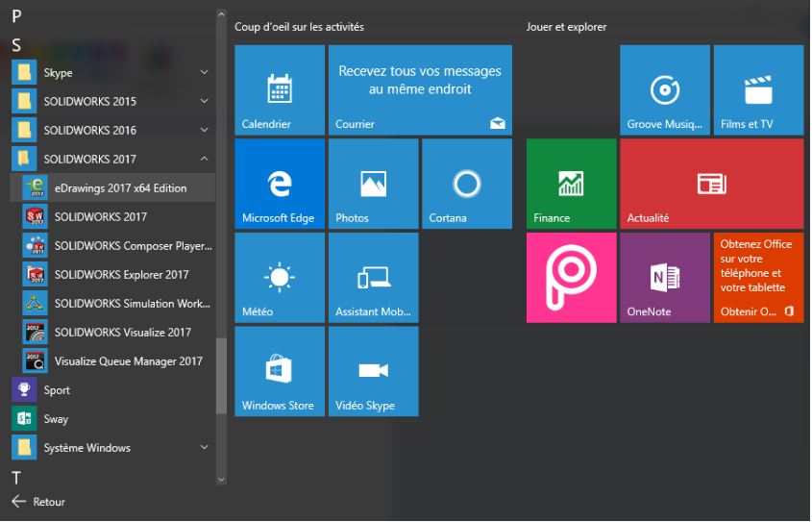Open the Sport app
Screen dimensions: 812x522
tap(112, 390)
